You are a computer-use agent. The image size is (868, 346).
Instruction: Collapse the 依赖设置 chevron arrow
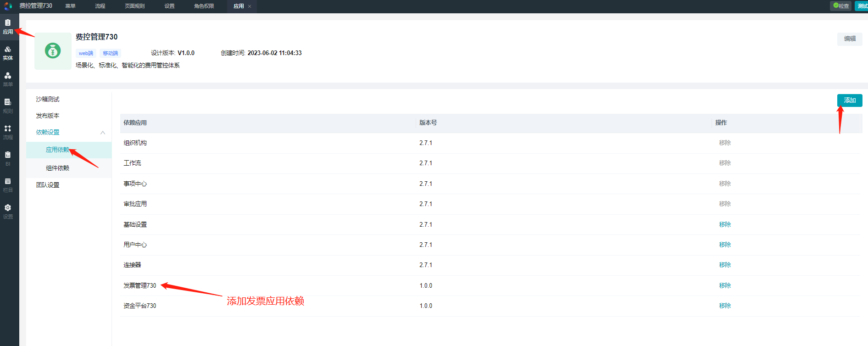click(x=103, y=133)
